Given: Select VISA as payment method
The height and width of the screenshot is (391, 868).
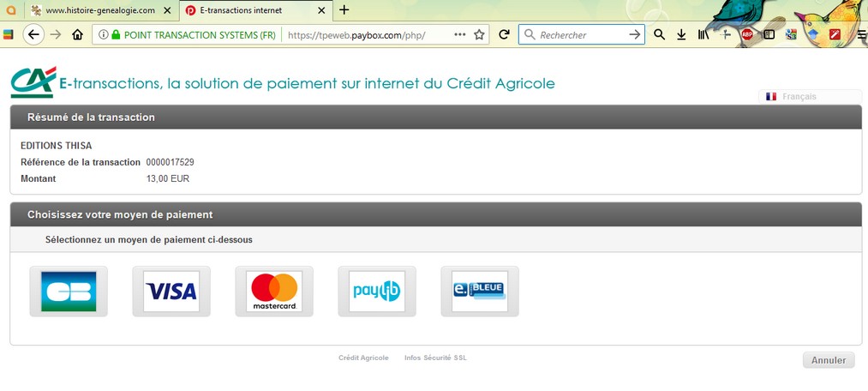Looking at the screenshot, I should [x=171, y=292].
